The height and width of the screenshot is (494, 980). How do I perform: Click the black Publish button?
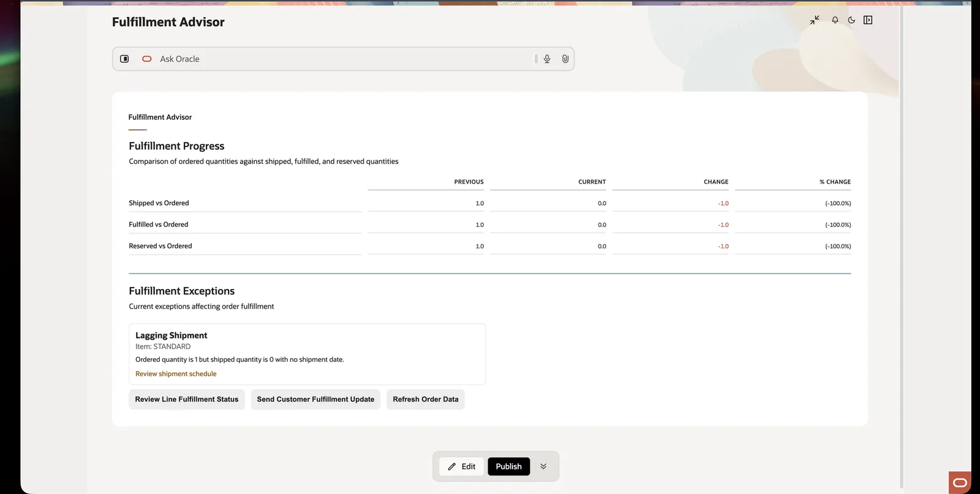click(x=509, y=466)
